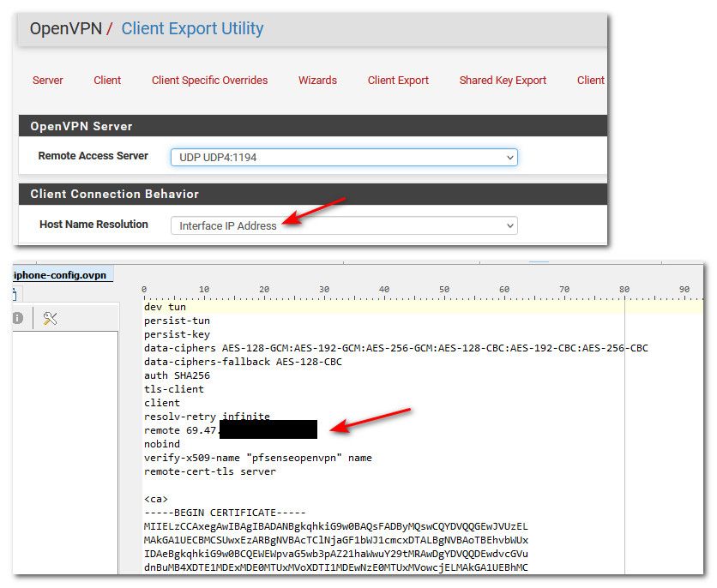Image resolution: width=717 pixels, height=588 pixels.
Task: Open the Client Specific Overrides tab
Action: point(209,80)
